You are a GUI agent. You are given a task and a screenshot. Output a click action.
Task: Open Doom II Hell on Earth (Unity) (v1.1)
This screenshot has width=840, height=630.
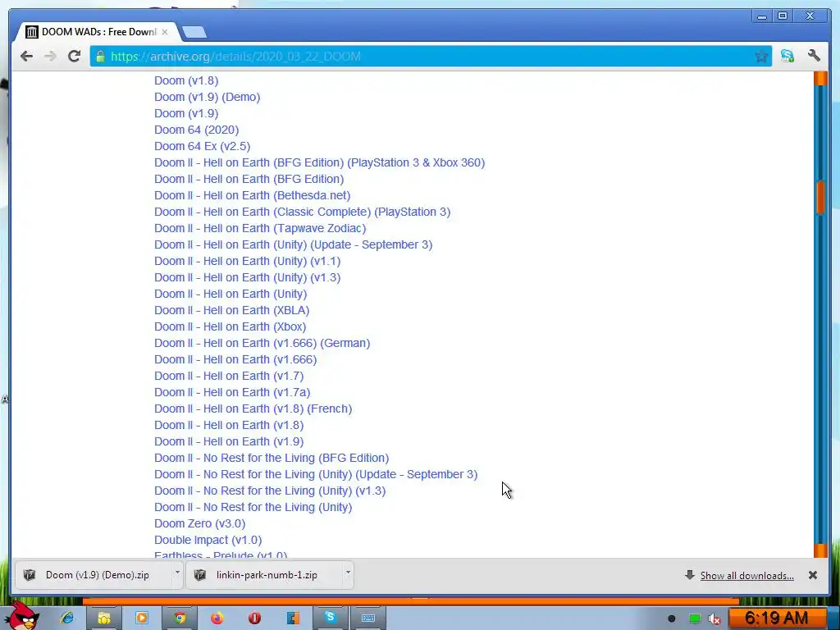(247, 262)
